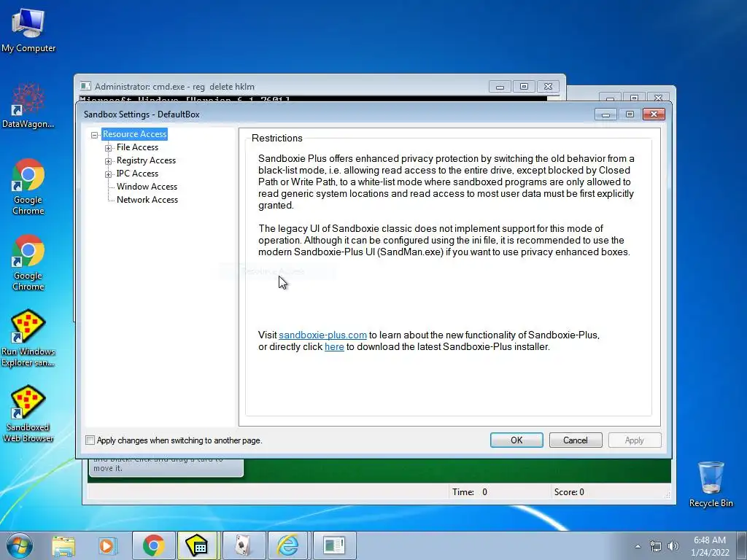Viewport: 747px width, 560px height.
Task: Expand the File Access tree node
Action: pyautogui.click(x=108, y=148)
